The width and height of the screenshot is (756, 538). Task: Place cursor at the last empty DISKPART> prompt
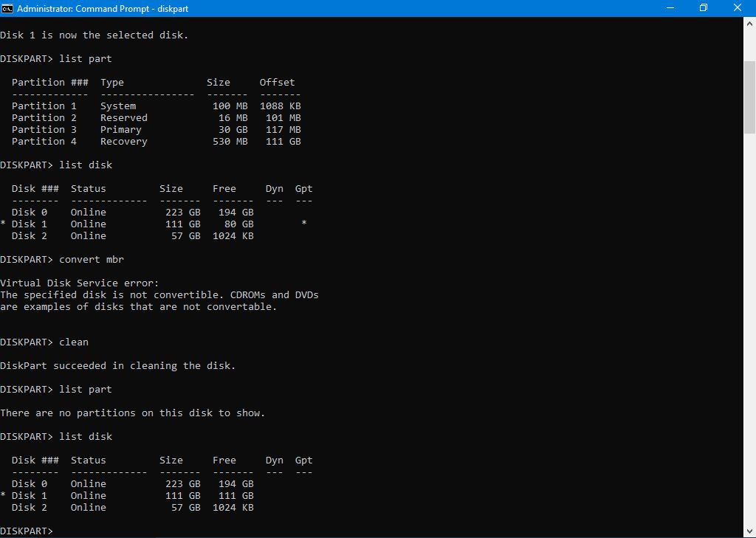(x=59, y=531)
